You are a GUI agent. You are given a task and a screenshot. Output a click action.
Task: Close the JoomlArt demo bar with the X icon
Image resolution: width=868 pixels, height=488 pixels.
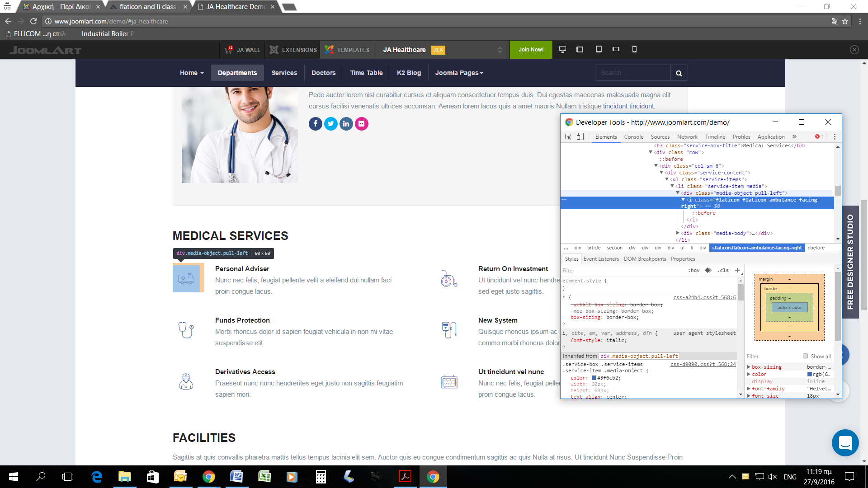[x=854, y=50]
